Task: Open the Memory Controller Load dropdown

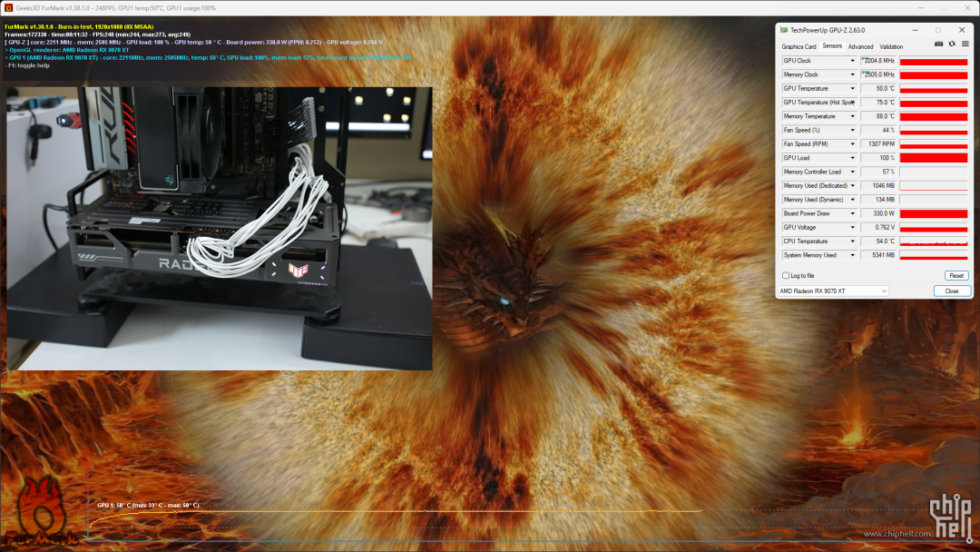Action: 852,172
